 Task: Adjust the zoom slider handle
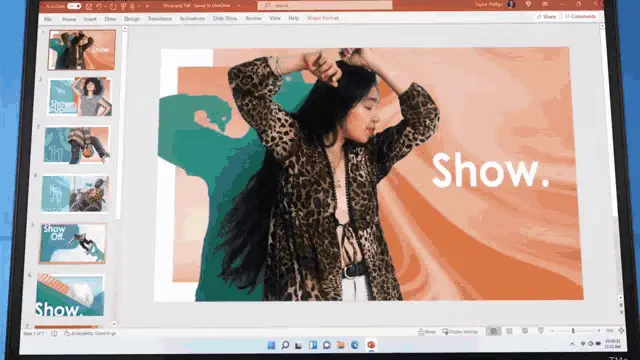click(573, 331)
